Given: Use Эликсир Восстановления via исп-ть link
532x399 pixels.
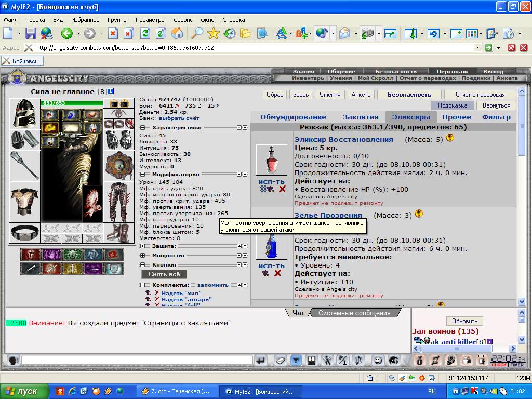Looking at the screenshot, I should click(x=271, y=181).
